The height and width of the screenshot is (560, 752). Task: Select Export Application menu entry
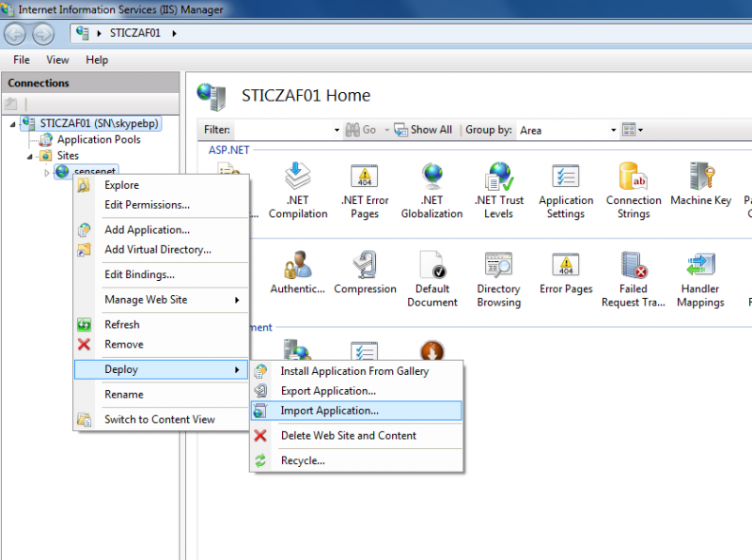(x=356, y=391)
